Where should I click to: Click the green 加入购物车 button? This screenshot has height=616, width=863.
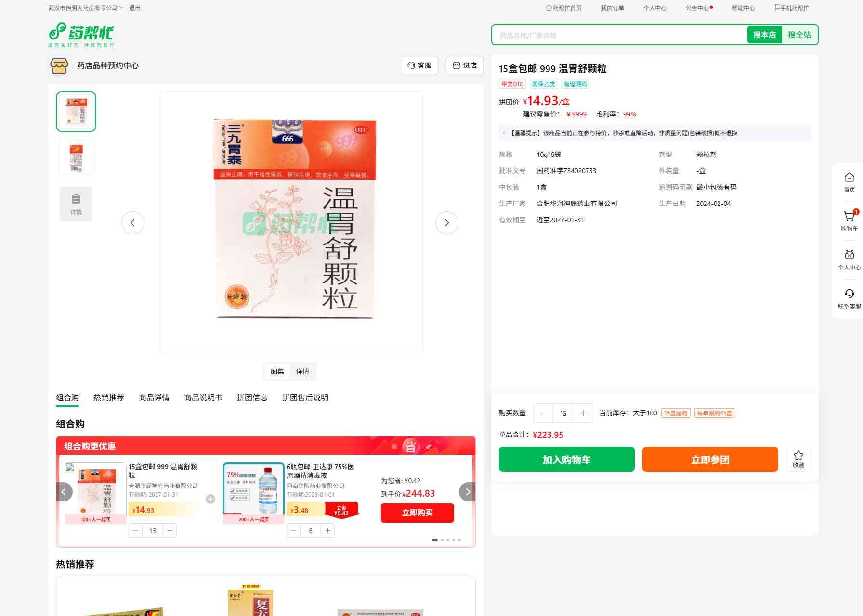point(566,460)
